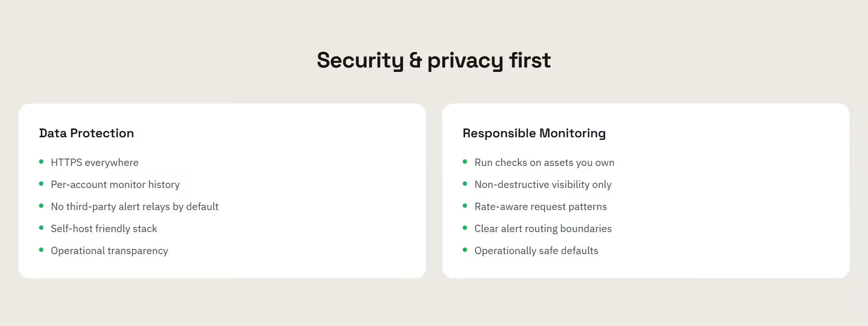Click No third-party alert relays by default
Viewport: 868px width, 326px height.
[x=135, y=207]
